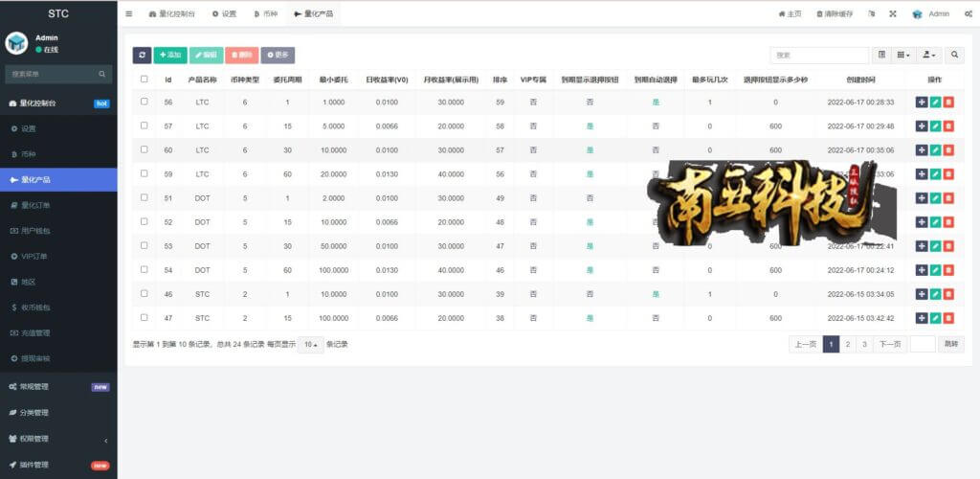Click the table refresh button
The width and height of the screenshot is (980, 479).
142,55
